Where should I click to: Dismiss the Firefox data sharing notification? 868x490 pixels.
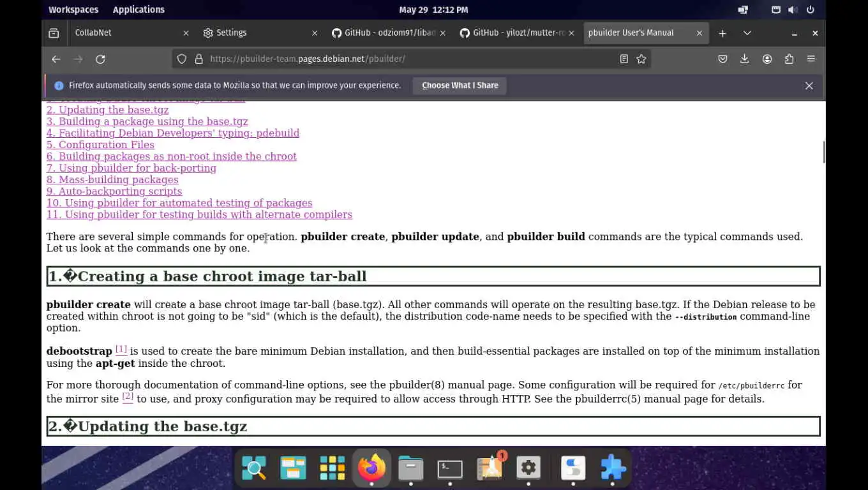[x=809, y=85]
